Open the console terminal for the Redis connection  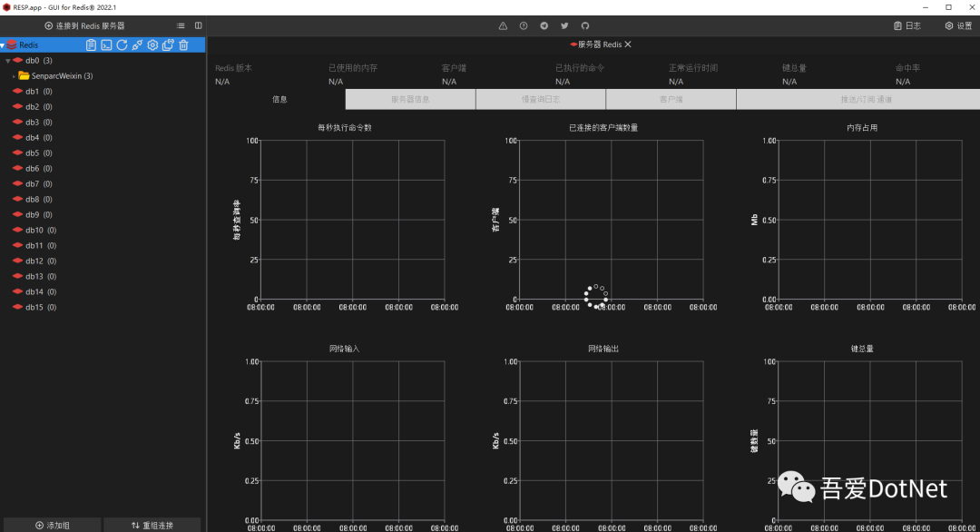click(107, 45)
